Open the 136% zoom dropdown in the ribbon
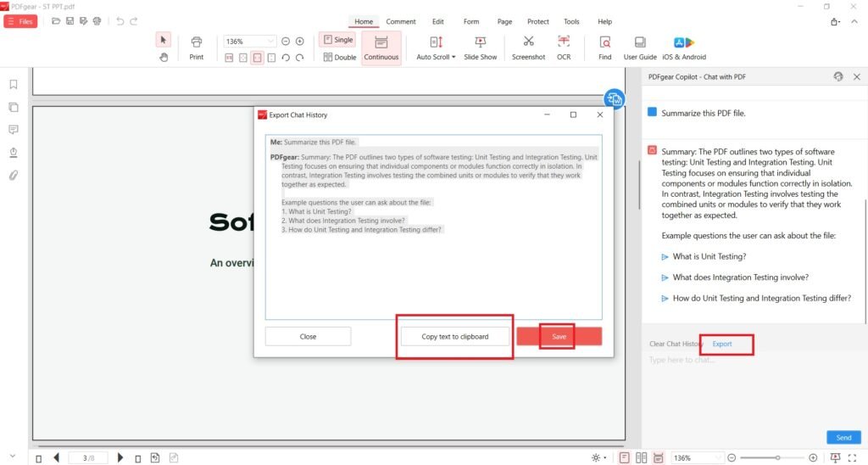The height and width of the screenshot is (465, 868). click(x=271, y=41)
